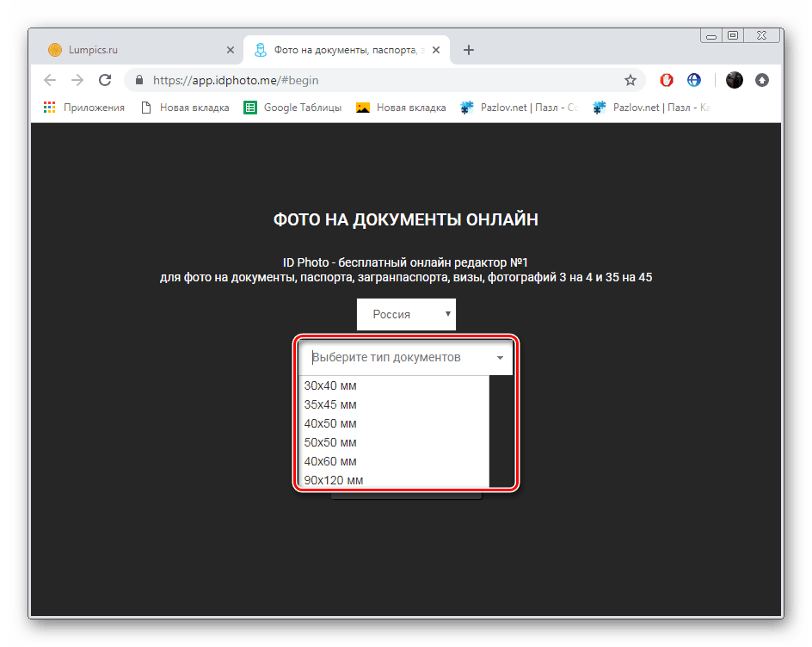812x647 pixels.
Task: Open the Россия country dropdown
Action: (406, 314)
